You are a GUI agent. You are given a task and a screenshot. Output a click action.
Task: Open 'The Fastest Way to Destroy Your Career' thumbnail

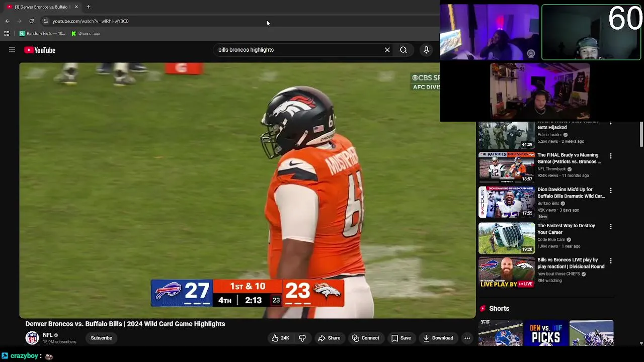click(x=507, y=238)
